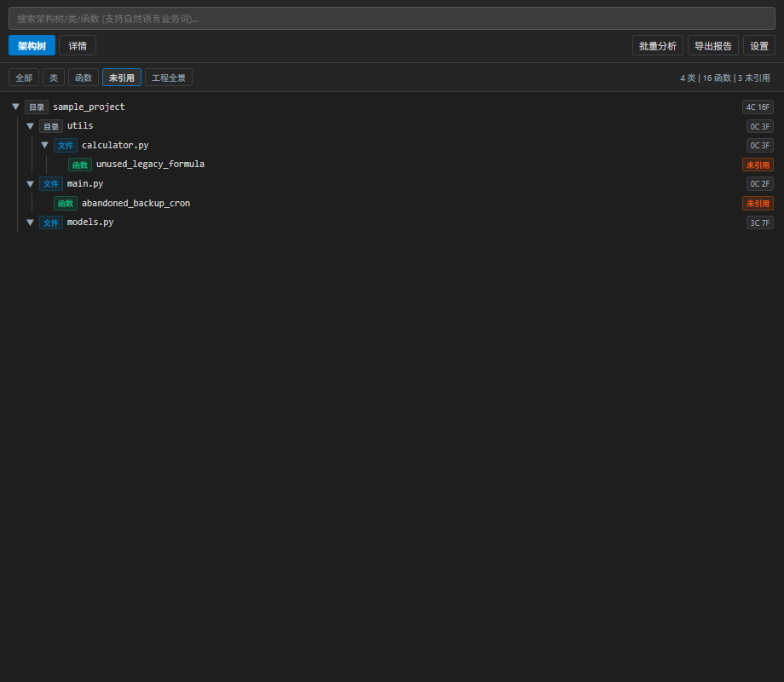Click the 函数 badge of unused_legacy_formula

(x=80, y=165)
